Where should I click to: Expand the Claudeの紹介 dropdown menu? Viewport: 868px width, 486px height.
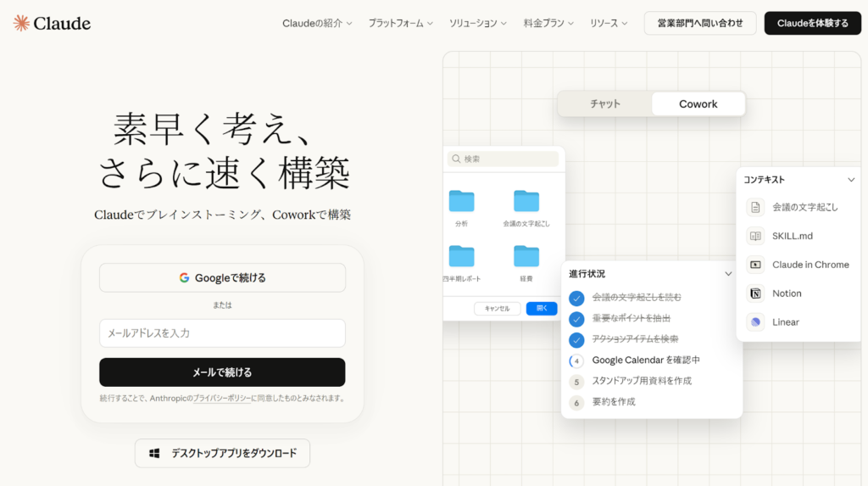click(x=317, y=23)
